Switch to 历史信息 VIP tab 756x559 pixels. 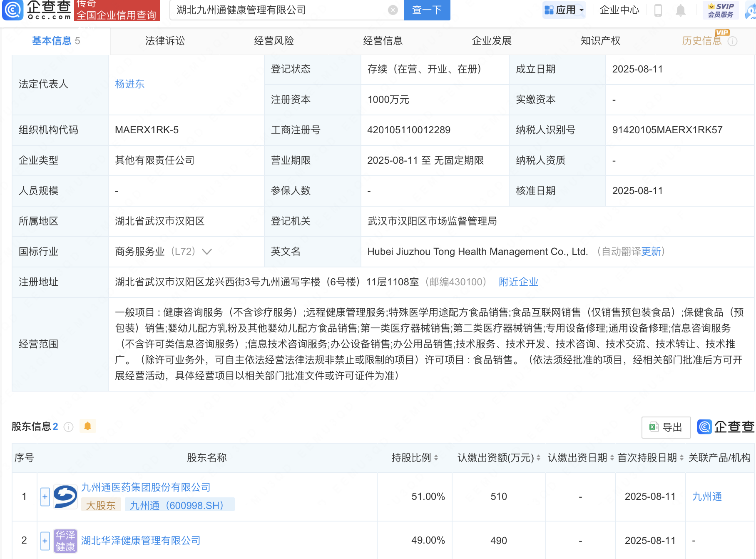pos(702,41)
